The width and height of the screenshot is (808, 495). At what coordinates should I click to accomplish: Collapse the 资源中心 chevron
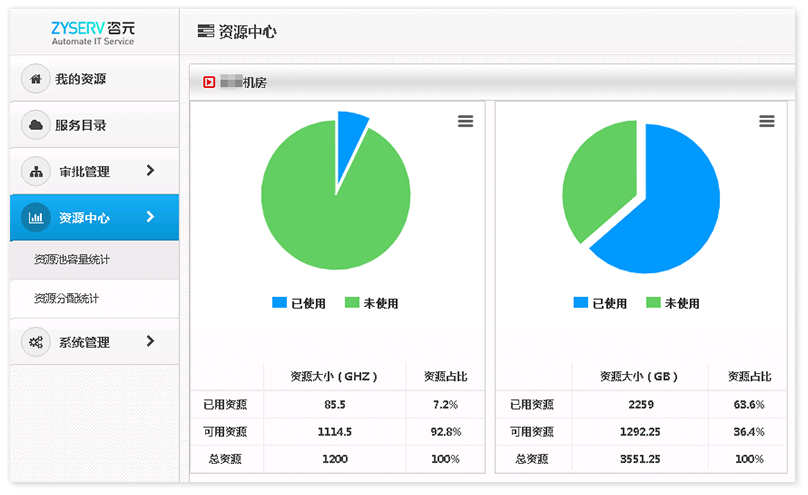tap(150, 217)
